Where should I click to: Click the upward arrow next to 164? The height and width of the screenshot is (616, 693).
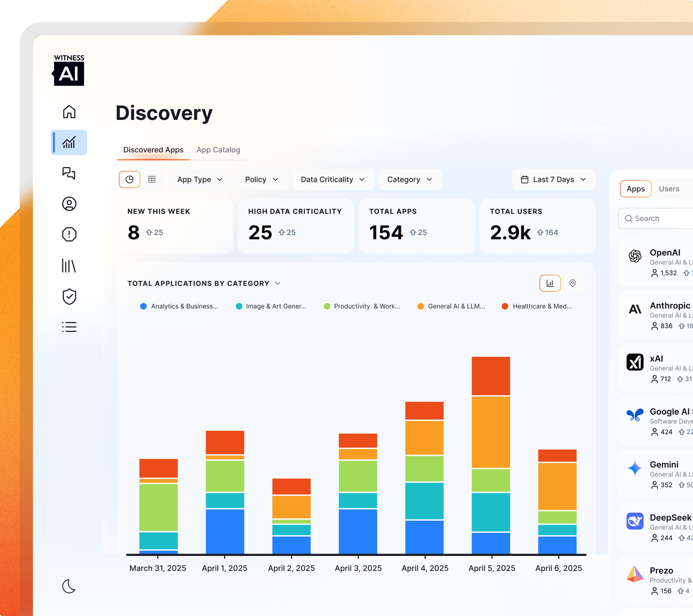coord(540,232)
